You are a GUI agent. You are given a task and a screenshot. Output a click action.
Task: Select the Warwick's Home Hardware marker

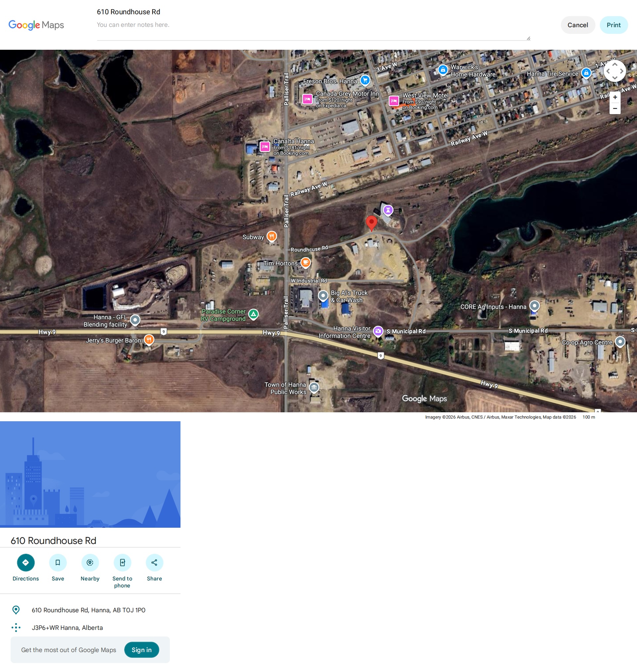[443, 70]
